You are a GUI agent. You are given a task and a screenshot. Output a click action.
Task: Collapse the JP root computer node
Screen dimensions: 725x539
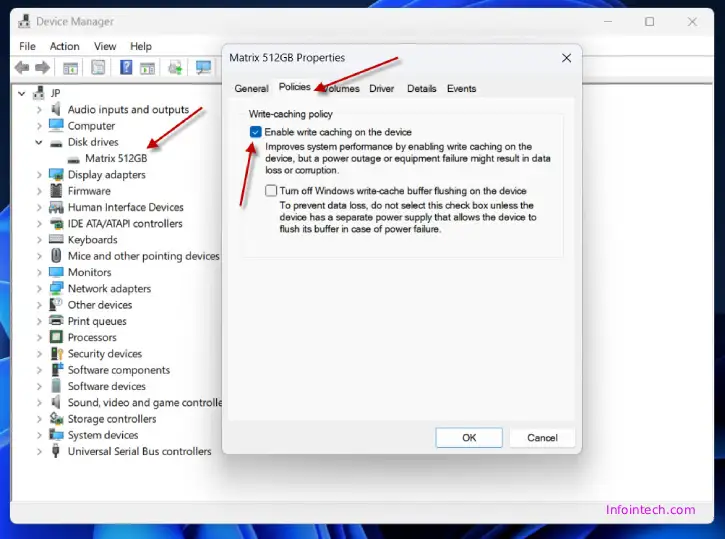pyautogui.click(x=21, y=93)
